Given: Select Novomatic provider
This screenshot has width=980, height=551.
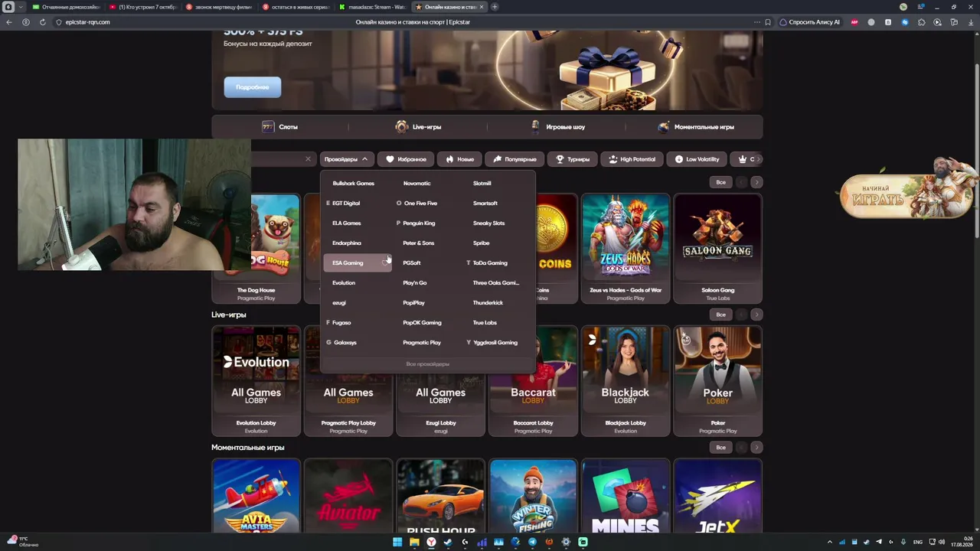Looking at the screenshot, I should click(417, 184).
